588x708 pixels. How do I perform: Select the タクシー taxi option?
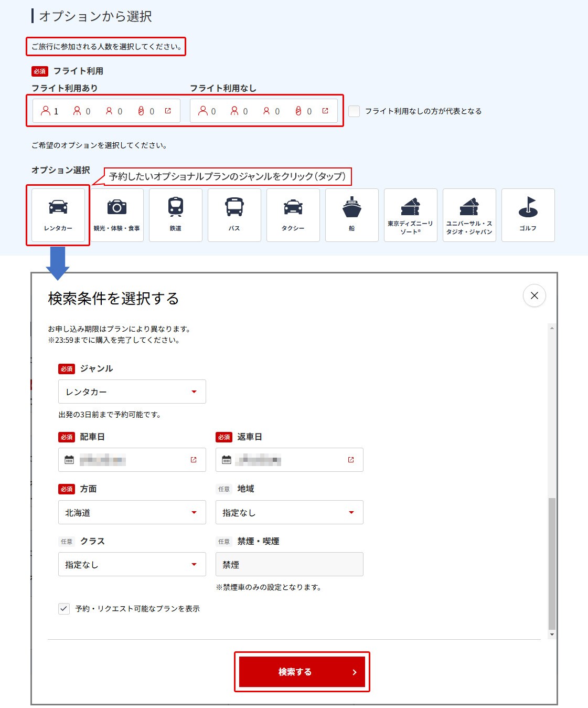(293, 215)
